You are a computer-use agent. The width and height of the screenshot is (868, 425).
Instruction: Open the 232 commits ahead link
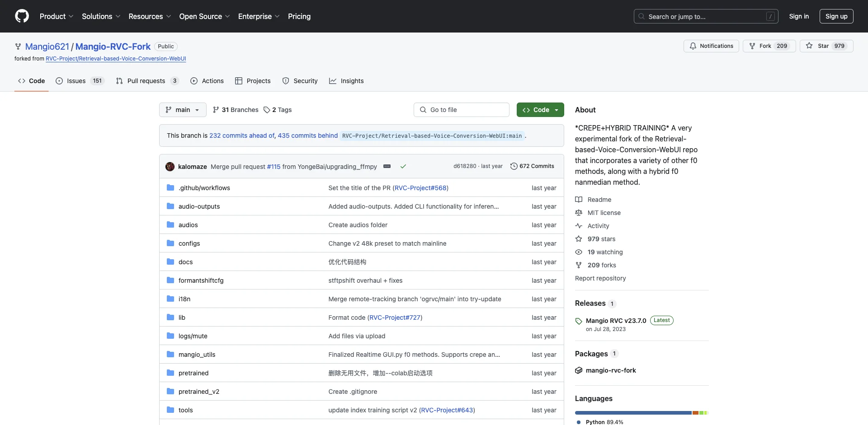[242, 135]
